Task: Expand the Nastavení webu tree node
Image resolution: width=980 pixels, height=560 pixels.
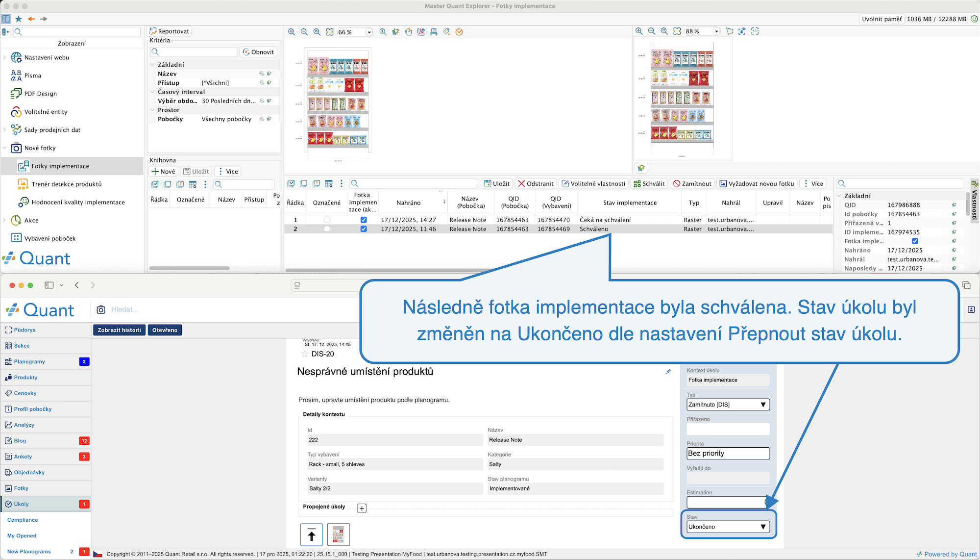Action: click(x=5, y=57)
